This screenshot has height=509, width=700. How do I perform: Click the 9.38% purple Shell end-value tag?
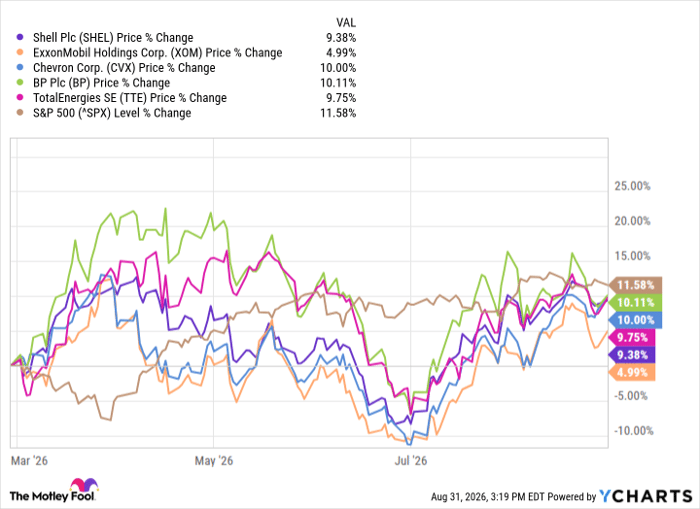point(632,355)
